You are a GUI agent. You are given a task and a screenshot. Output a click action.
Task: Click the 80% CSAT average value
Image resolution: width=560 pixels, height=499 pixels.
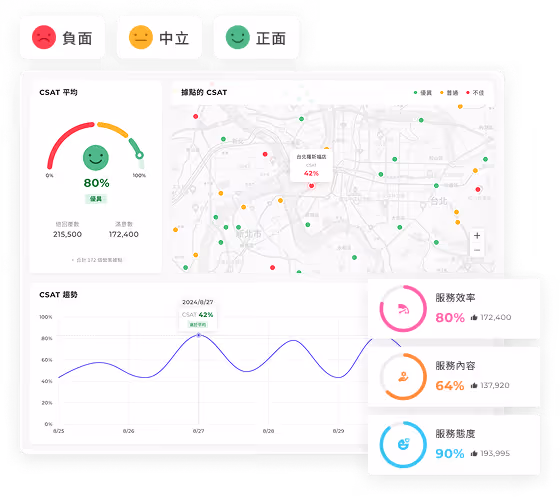click(x=96, y=183)
